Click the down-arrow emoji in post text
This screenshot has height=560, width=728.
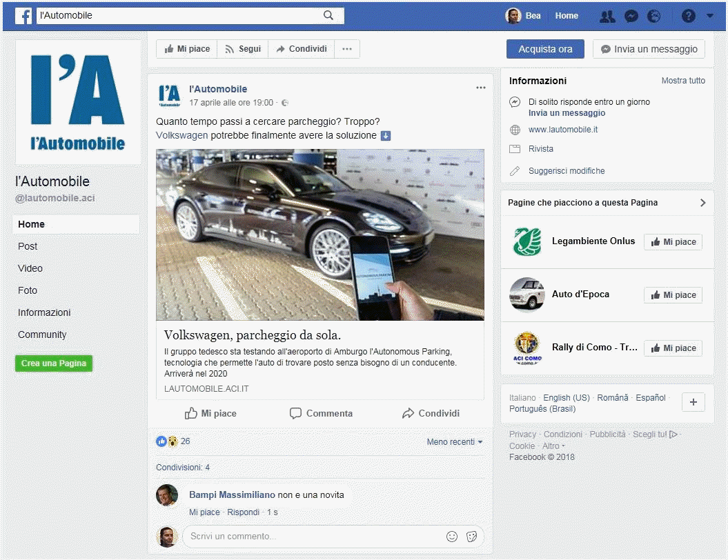[x=386, y=135]
